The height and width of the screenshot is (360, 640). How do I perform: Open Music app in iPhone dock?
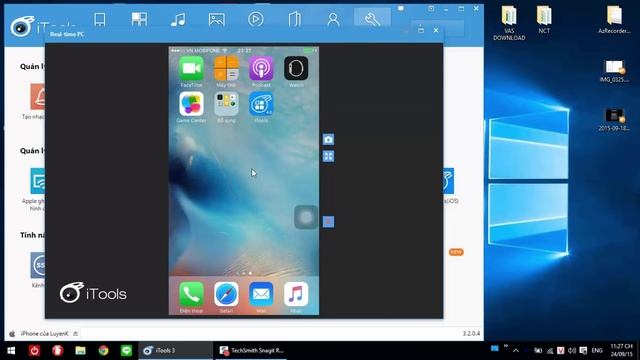click(x=296, y=294)
